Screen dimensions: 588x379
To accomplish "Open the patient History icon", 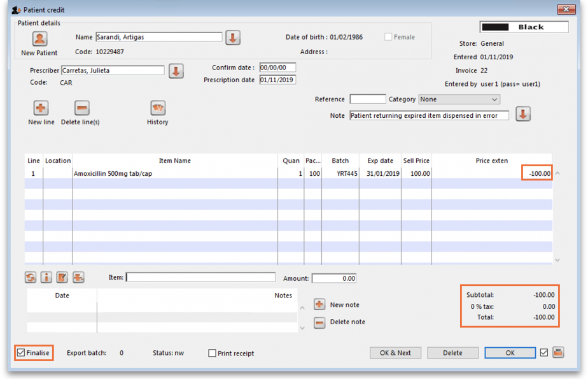I will 157,108.
